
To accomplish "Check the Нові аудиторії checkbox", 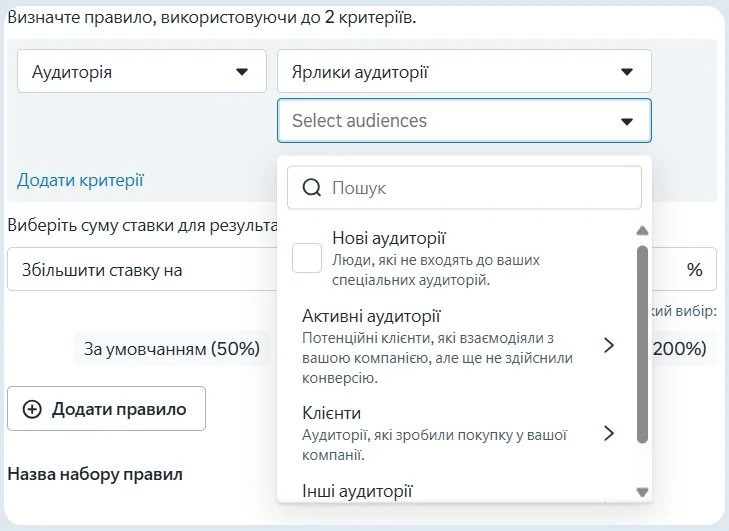I will pyautogui.click(x=307, y=258).
